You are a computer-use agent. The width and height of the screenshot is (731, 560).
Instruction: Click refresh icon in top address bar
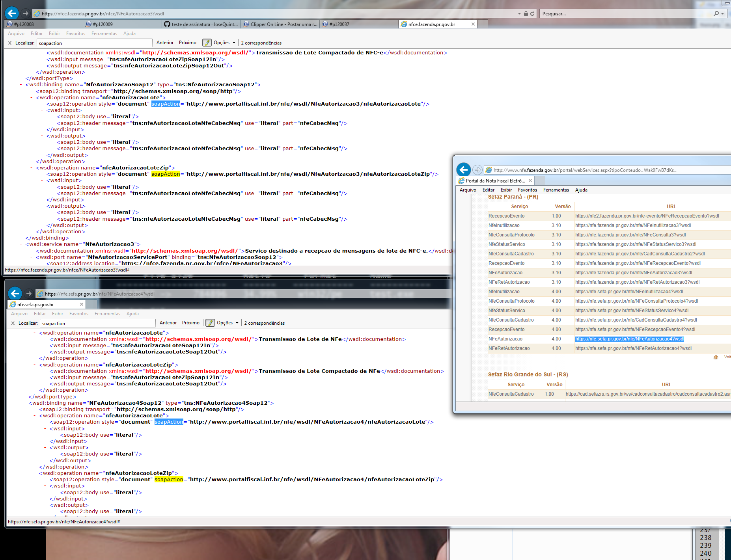coord(532,13)
